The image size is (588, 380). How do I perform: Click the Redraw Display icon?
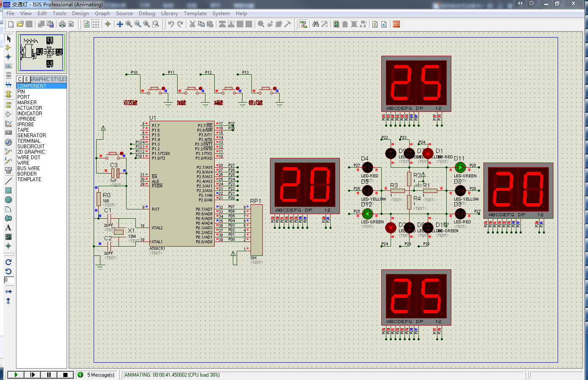(x=87, y=24)
